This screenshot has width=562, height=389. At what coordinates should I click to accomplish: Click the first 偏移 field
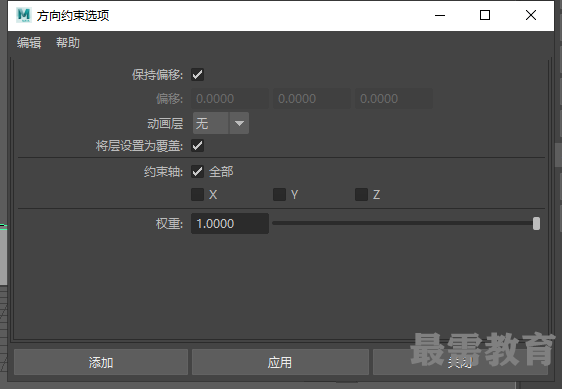[x=230, y=99]
